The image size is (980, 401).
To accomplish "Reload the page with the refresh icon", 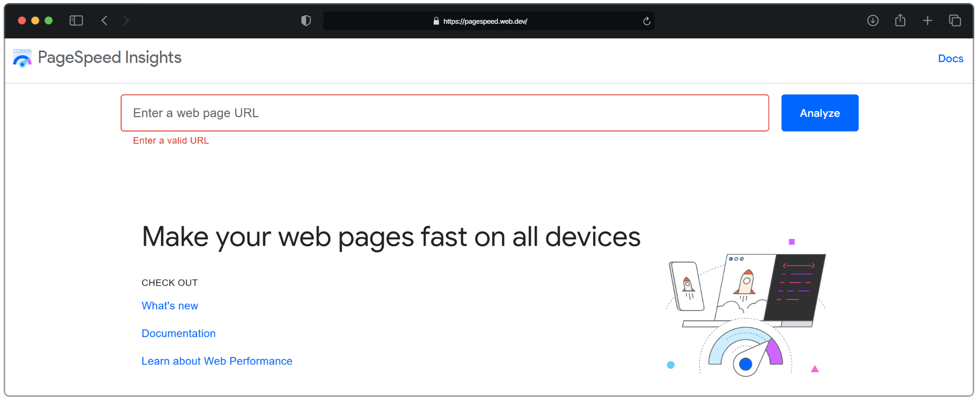I will pos(647,21).
